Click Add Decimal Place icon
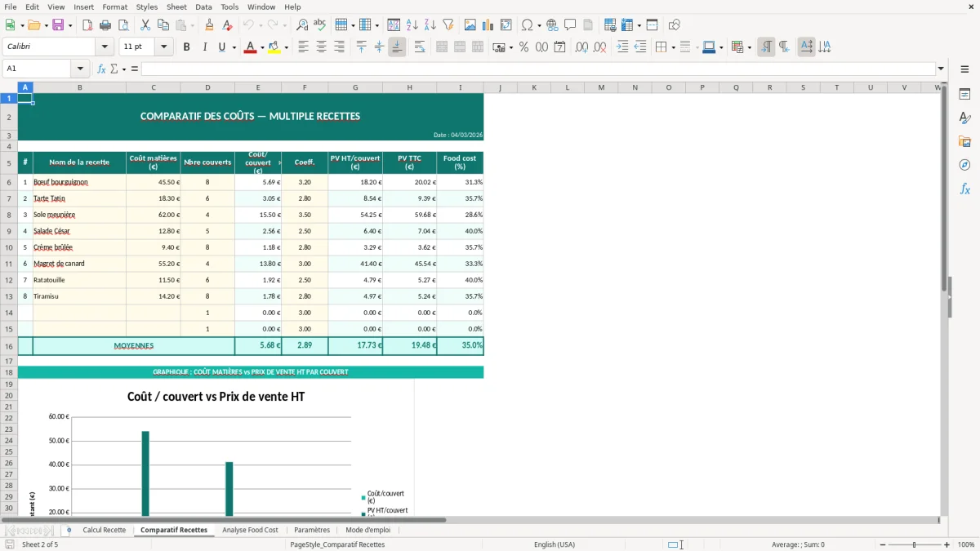 (x=581, y=47)
